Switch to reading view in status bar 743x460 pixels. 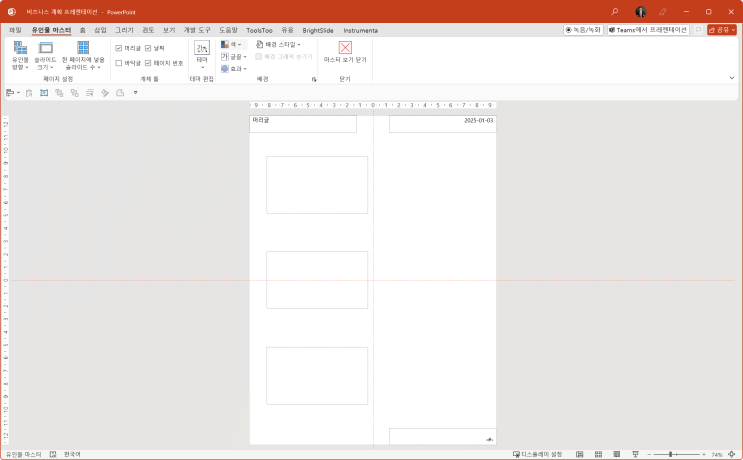616,454
